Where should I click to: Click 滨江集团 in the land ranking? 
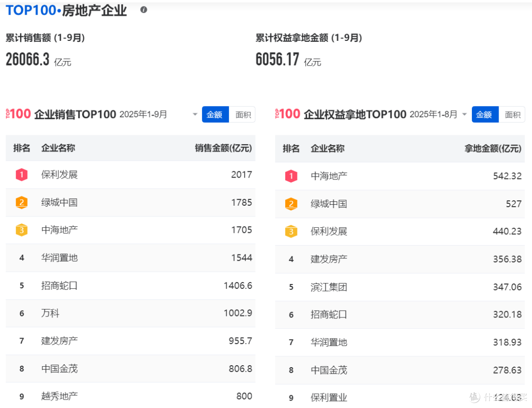point(329,287)
